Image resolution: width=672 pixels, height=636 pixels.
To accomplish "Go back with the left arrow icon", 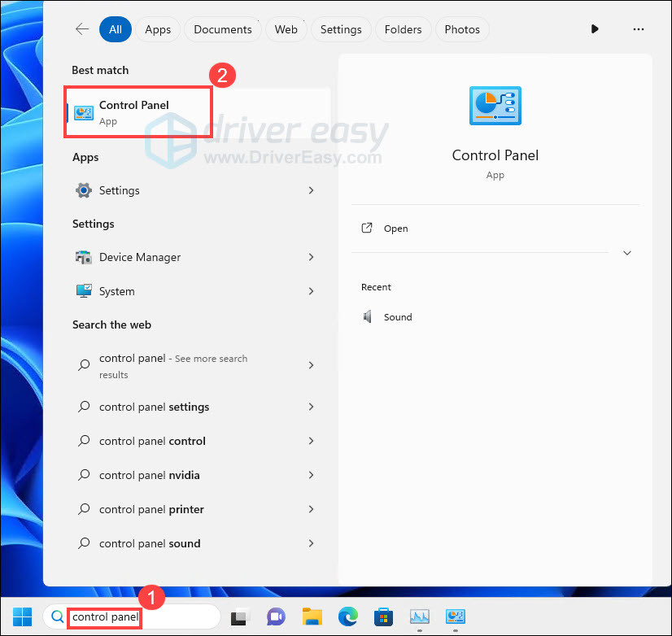I will pos(82,29).
